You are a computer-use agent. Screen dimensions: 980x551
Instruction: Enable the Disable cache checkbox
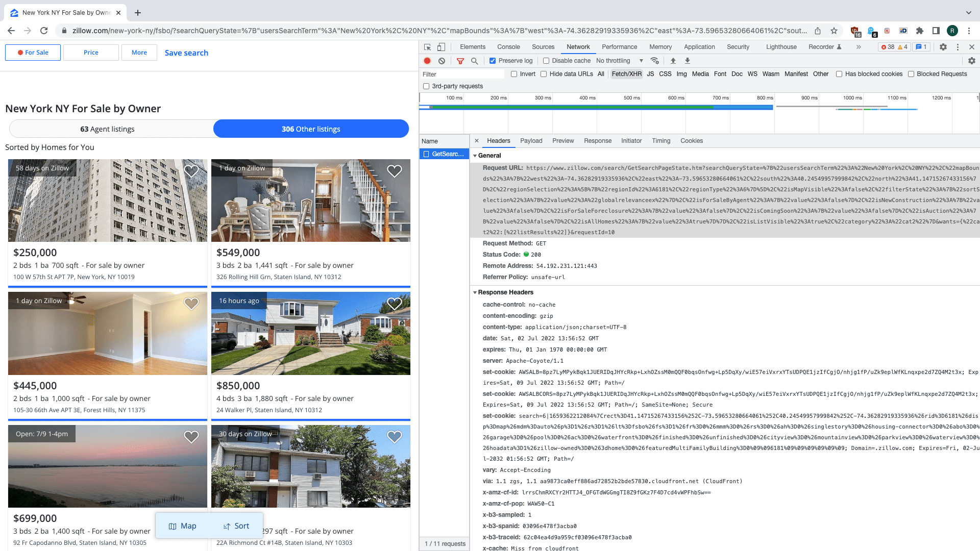point(546,61)
